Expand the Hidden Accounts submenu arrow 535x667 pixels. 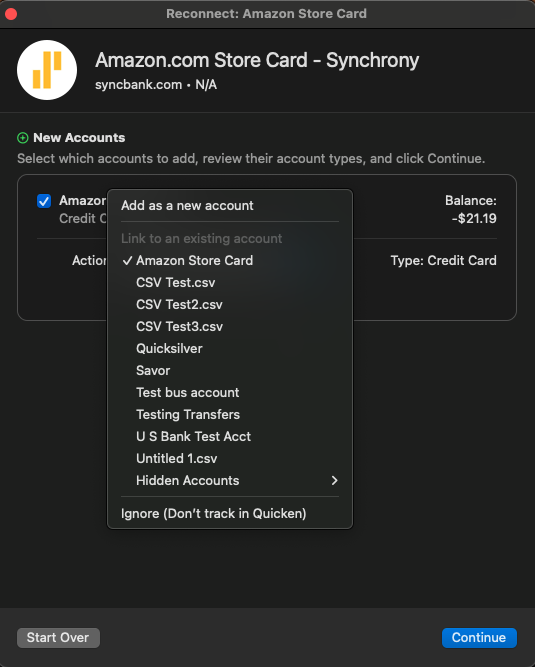pyautogui.click(x=335, y=481)
